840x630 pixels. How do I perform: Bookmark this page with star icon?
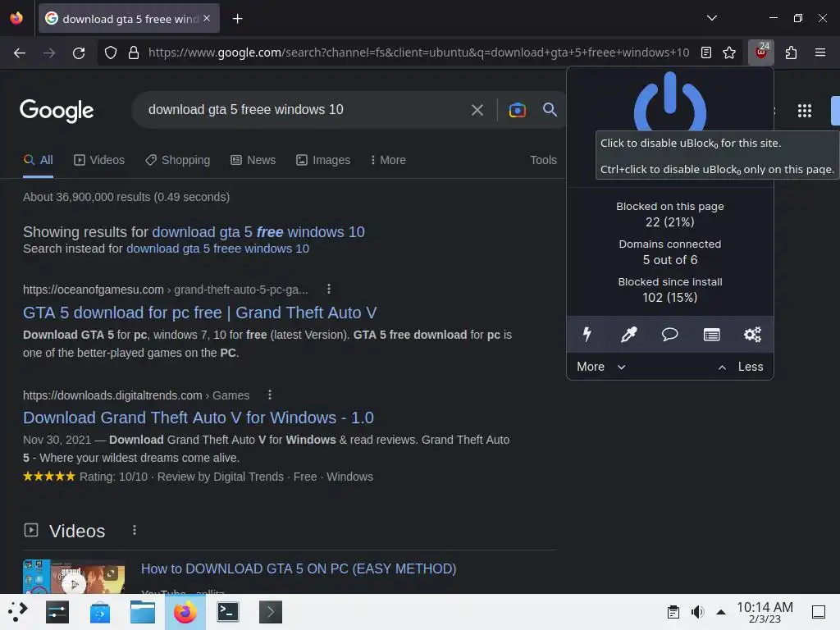(x=728, y=52)
